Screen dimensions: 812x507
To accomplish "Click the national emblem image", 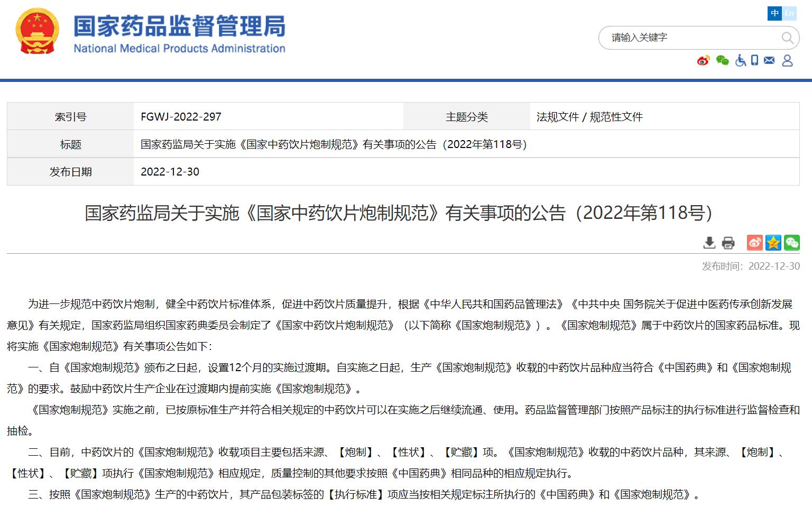I will click(x=37, y=32).
